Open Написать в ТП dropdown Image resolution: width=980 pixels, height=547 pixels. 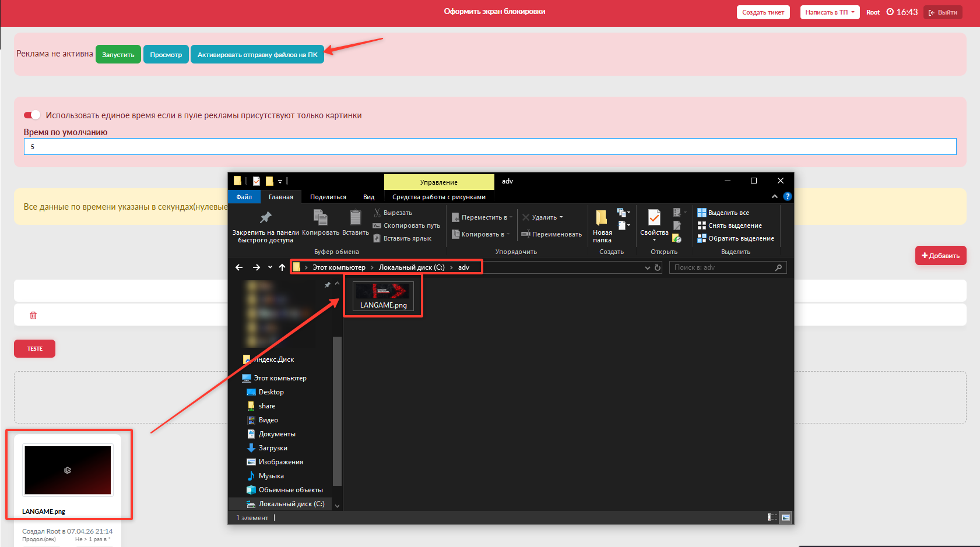(x=830, y=12)
